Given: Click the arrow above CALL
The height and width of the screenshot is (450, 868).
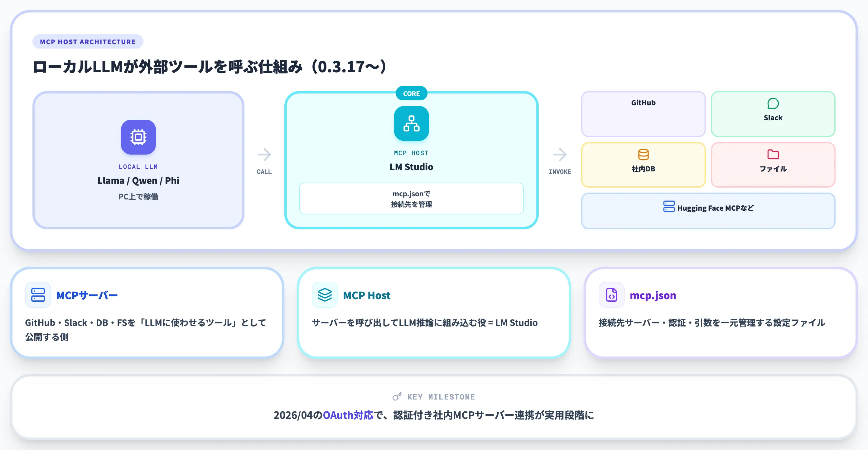Looking at the screenshot, I should click(x=264, y=155).
